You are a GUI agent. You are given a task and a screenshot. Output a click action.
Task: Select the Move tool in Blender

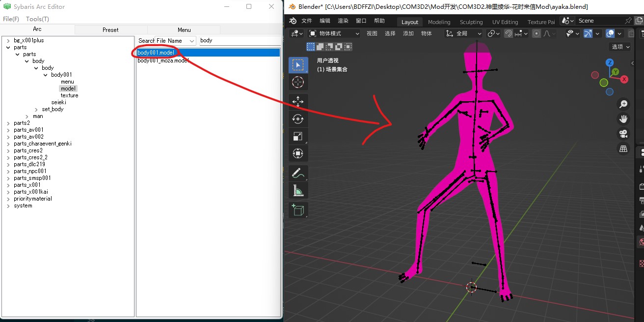(298, 101)
